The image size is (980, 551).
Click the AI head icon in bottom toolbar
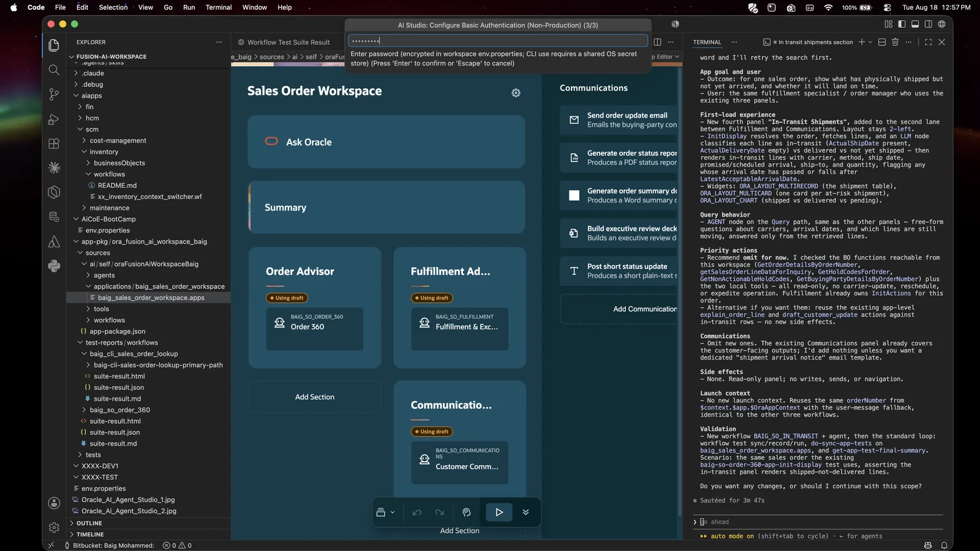click(x=466, y=512)
